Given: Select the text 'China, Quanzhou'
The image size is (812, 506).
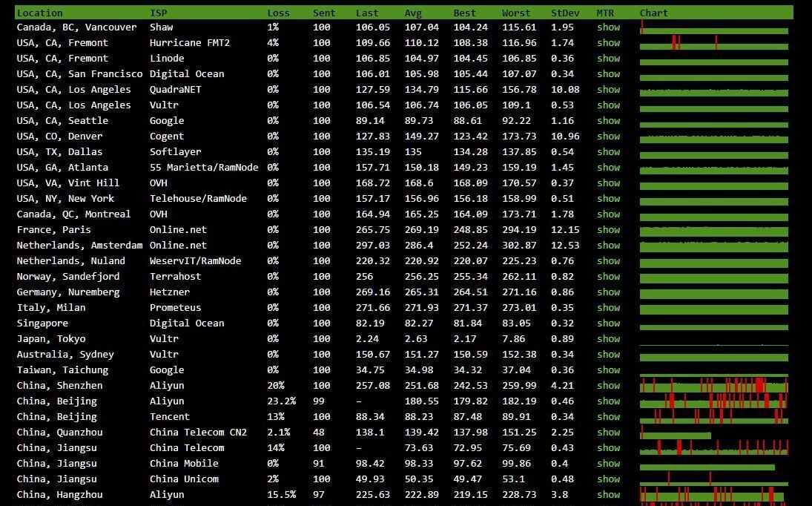Looking at the screenshot, I should [59, 432].
